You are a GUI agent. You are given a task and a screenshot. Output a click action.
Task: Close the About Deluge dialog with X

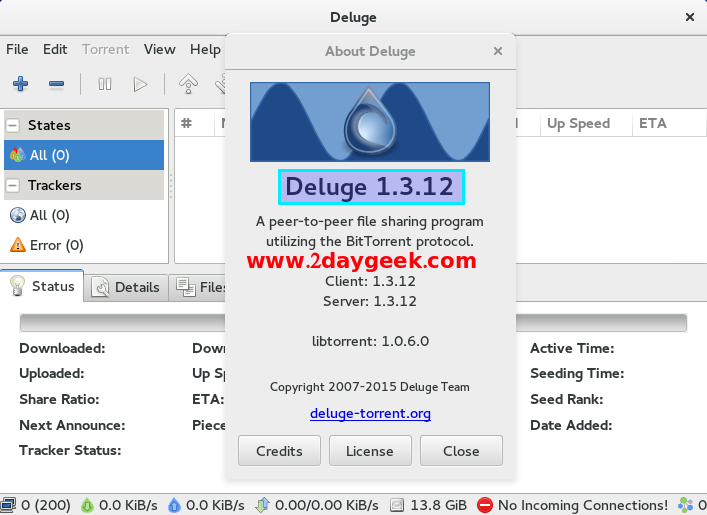point(498,51)
